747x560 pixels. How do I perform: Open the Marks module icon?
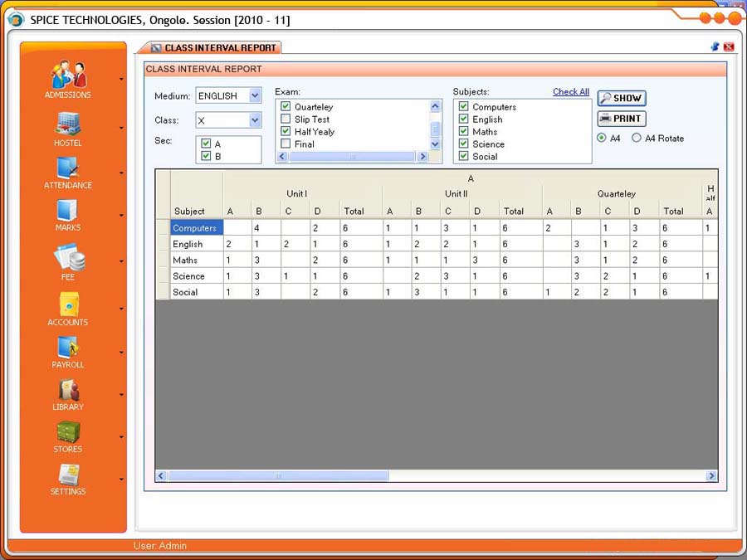tap(68, 210)
